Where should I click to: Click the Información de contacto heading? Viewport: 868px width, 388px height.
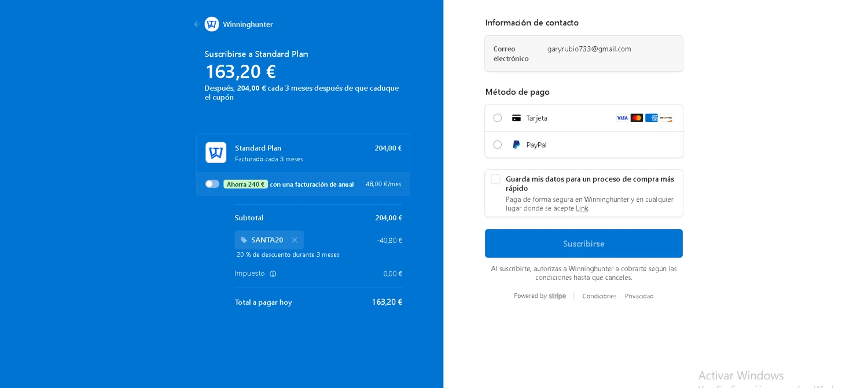click(532, 23)
